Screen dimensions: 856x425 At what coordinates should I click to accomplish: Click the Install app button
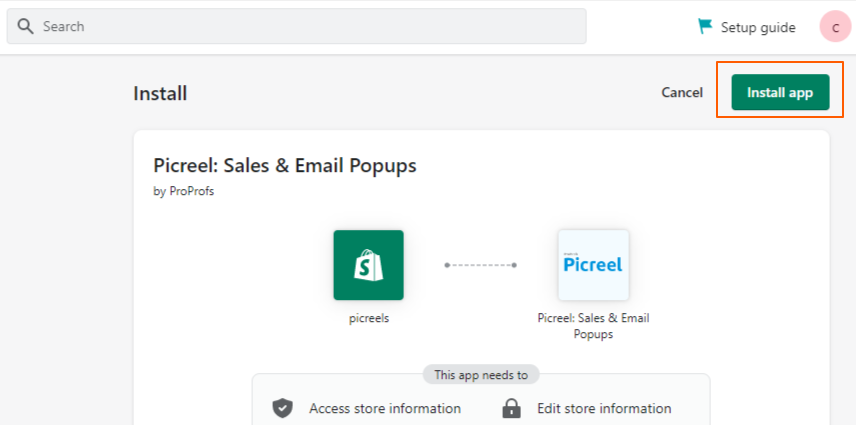[780, 92]
